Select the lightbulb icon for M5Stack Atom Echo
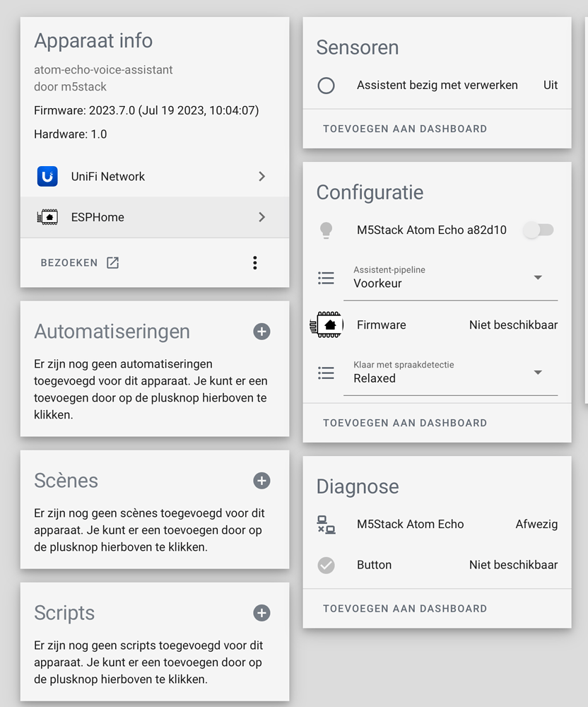 coord(326,230)
